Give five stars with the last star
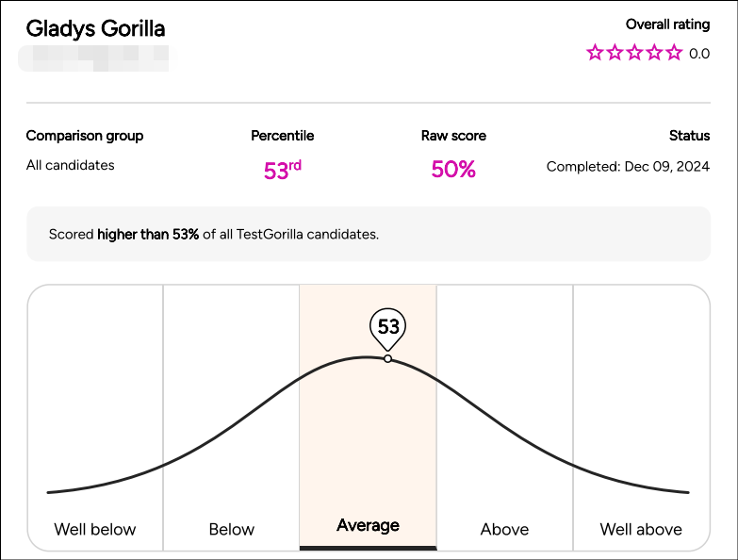The width and height of the screenshot is (738, 560). (674, 52)
